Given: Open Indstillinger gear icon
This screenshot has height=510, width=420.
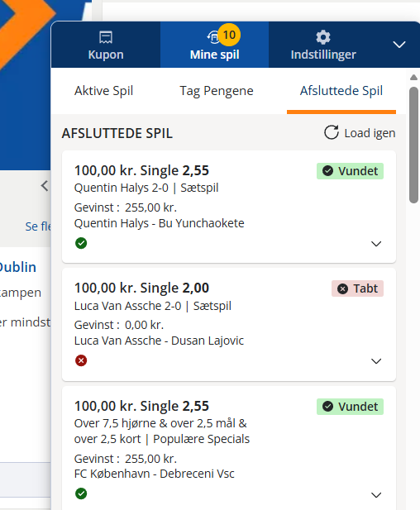Looking at the screenshot, I should pyautogui.click(x=323, y=37).
